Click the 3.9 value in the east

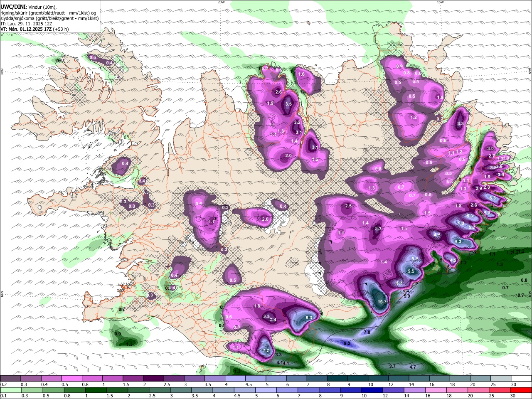tap(501, 175)
